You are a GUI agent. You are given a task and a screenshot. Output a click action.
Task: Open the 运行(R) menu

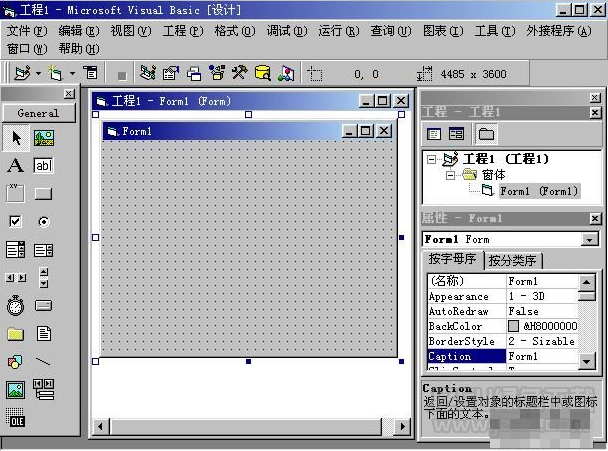339,31
